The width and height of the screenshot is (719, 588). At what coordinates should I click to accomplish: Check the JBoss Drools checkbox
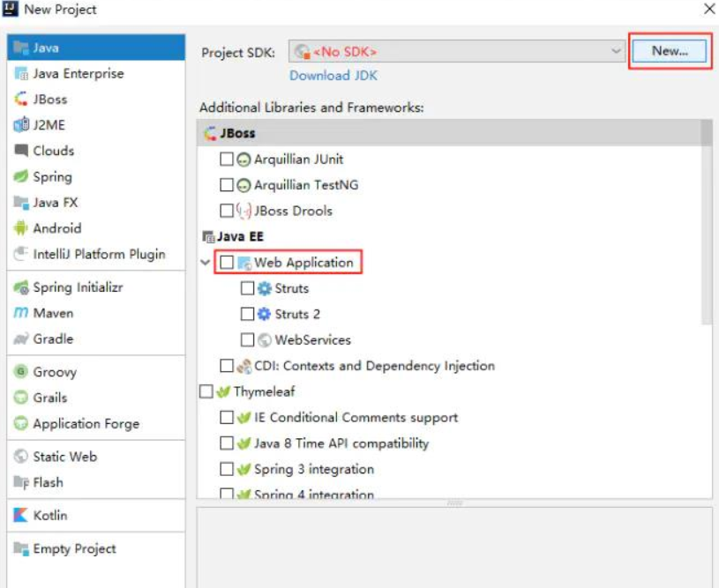point(227,211)
